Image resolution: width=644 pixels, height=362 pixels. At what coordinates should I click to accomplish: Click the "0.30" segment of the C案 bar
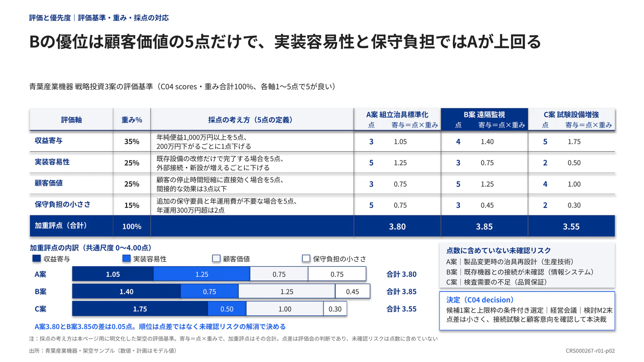point(335,309)
